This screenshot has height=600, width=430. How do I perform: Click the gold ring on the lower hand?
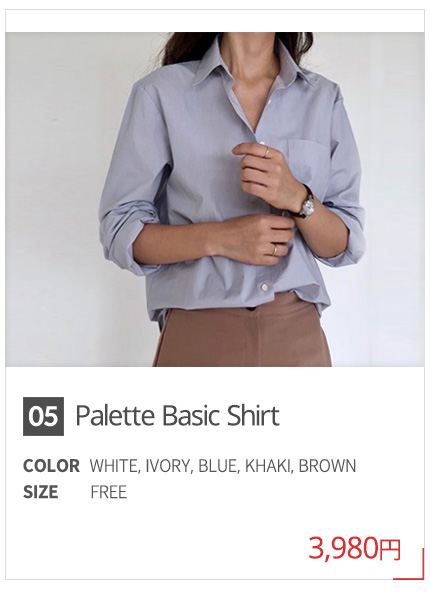point(274,250)
